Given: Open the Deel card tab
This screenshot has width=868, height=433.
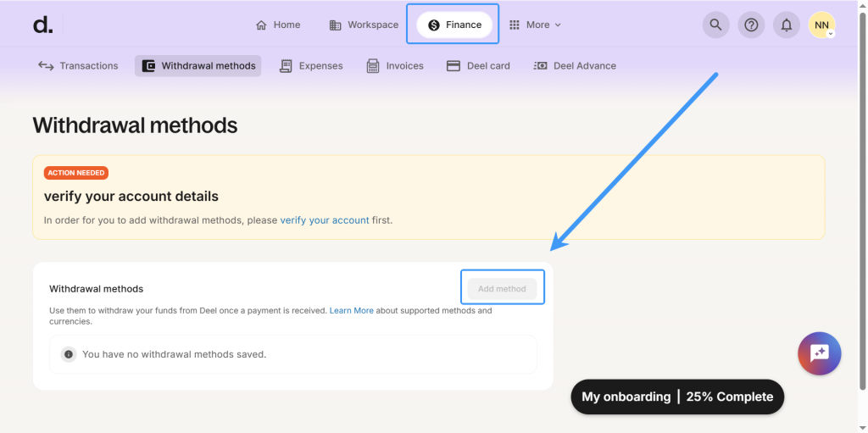Looking at the screenshot, I should coord(478,66).
